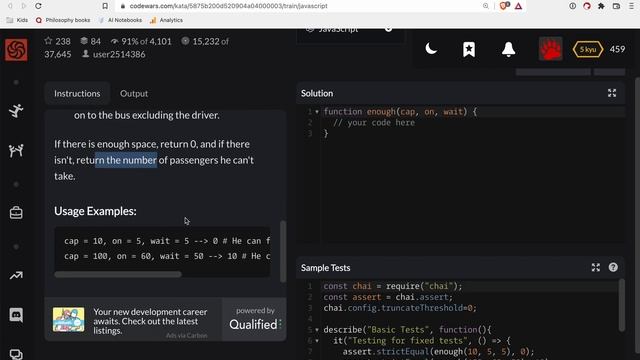Click the horizontal scrollbar under Usage Examples code

pos(118,274)
